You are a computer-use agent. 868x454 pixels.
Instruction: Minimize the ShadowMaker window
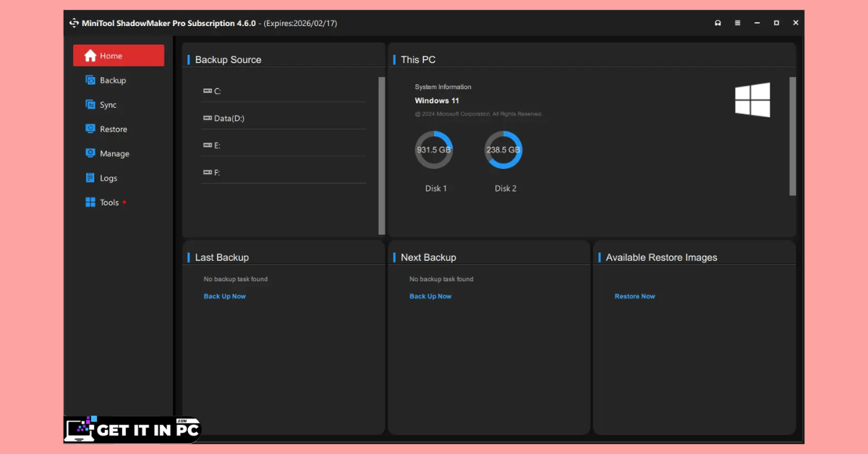click(x=757, y=23)
